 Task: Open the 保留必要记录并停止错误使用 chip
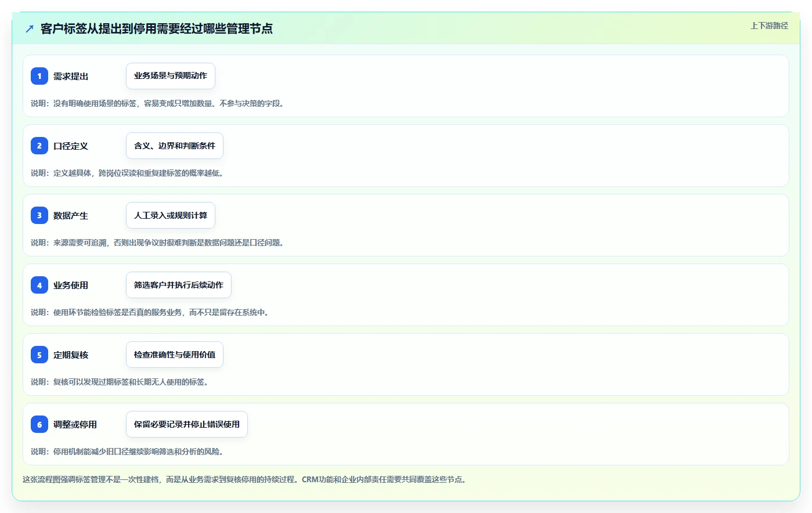pyautogui.click(x=187, y=424)
